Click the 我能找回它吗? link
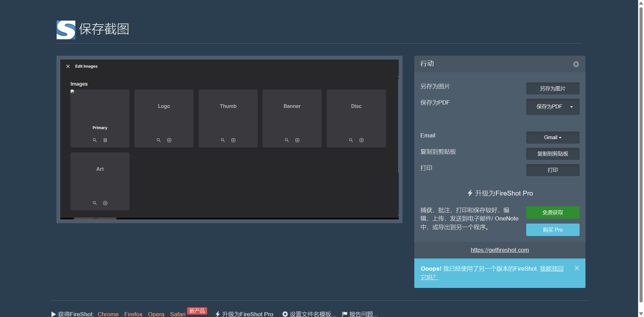 pos(552,269)
